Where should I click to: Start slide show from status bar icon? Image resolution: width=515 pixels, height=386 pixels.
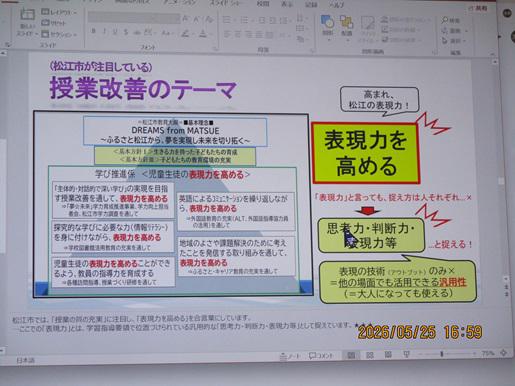coord(406,354)
